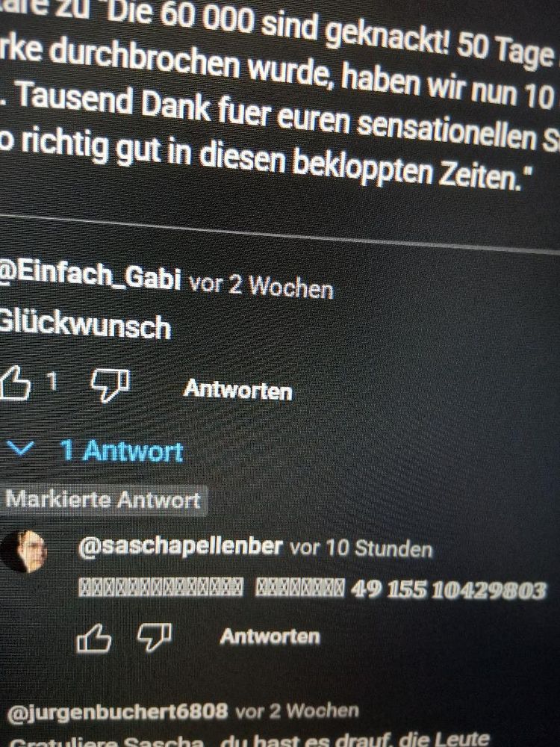This screenshot has height=747, width=560.
Task: Click "vor 2 Wochen" next to jurgenbuchert6808
Action: (x=297, y=711)
